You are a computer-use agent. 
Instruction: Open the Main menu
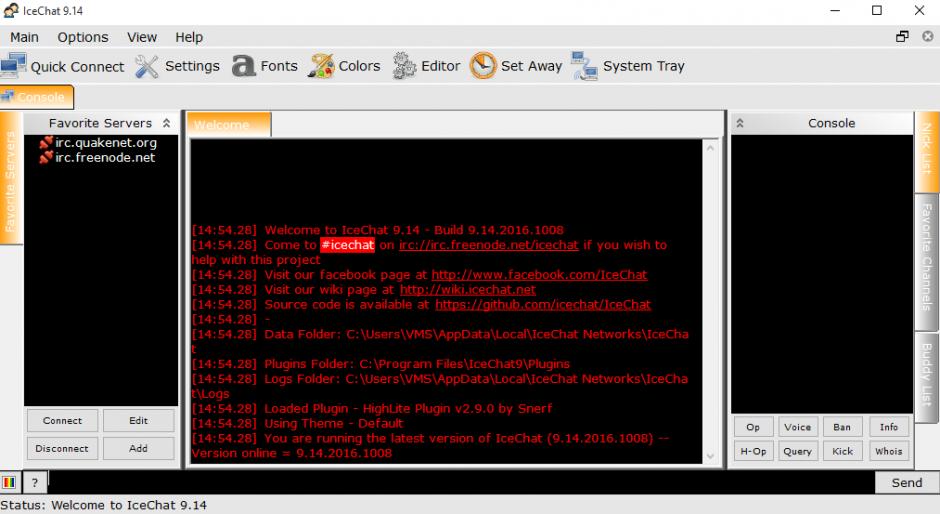(x=24, y=37)
